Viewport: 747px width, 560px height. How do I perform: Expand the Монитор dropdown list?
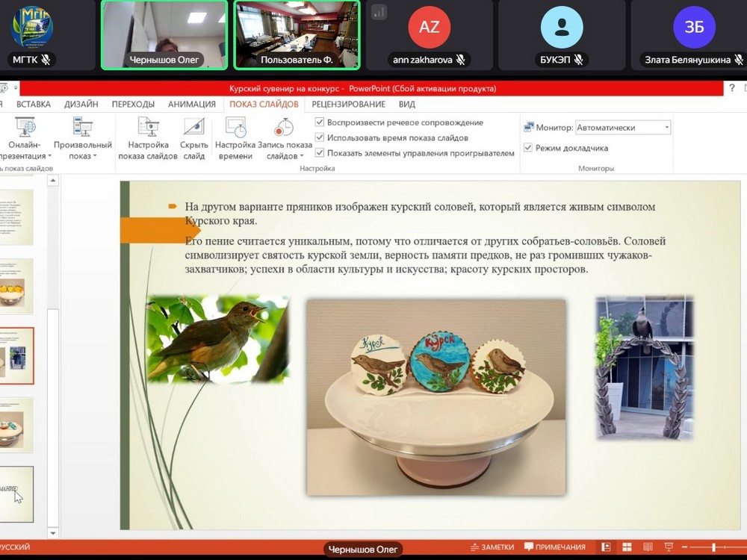pyautogui.click(x=666, y=128)
